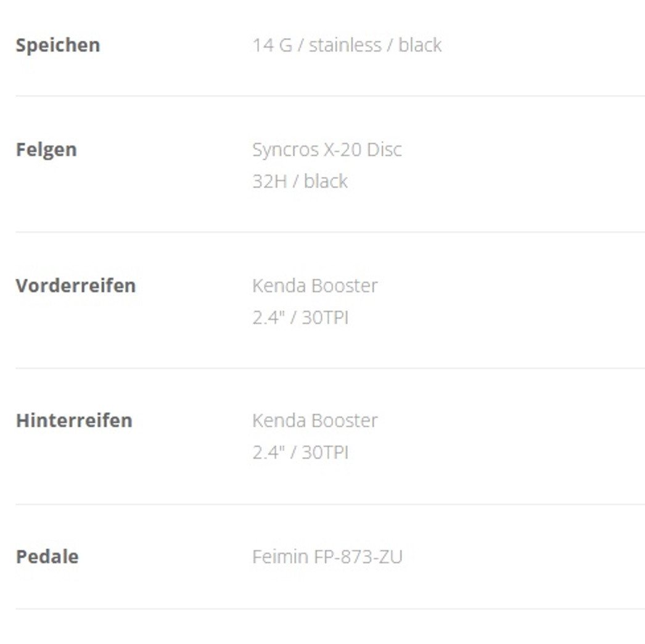This screenshot has height=644, width=645.
Task: Click the Felgen heading
Action: click(46, 150)
